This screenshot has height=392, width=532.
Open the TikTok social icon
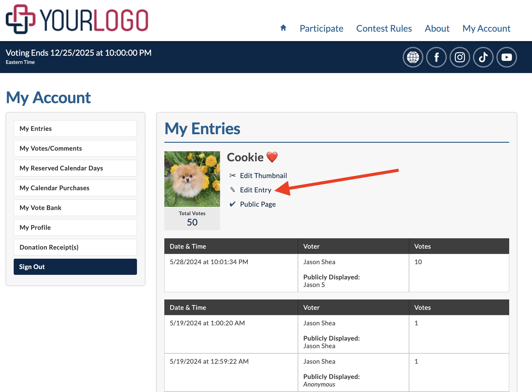click(x=483, y=57)
